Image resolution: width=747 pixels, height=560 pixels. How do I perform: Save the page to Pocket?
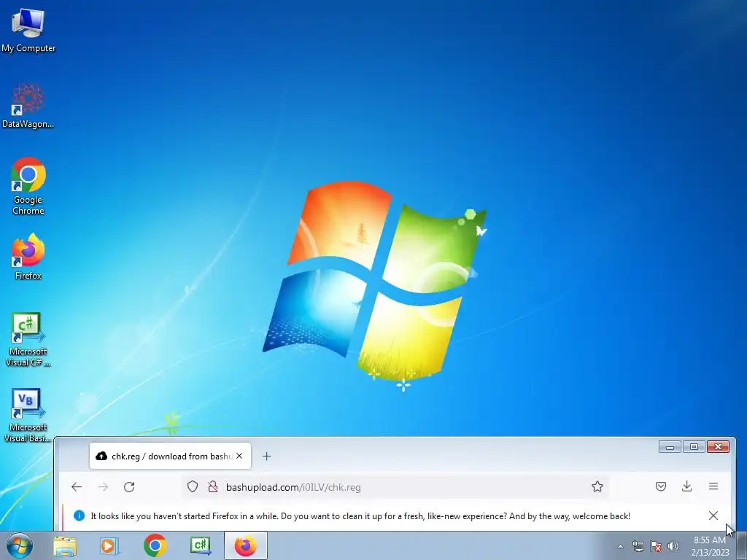[660, 486]
